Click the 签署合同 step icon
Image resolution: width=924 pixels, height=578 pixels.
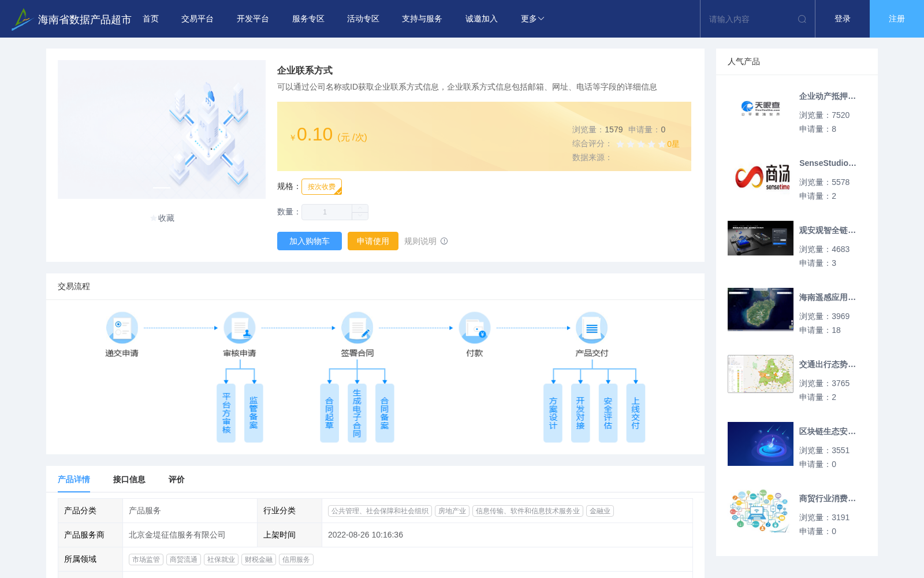(357, 328)
